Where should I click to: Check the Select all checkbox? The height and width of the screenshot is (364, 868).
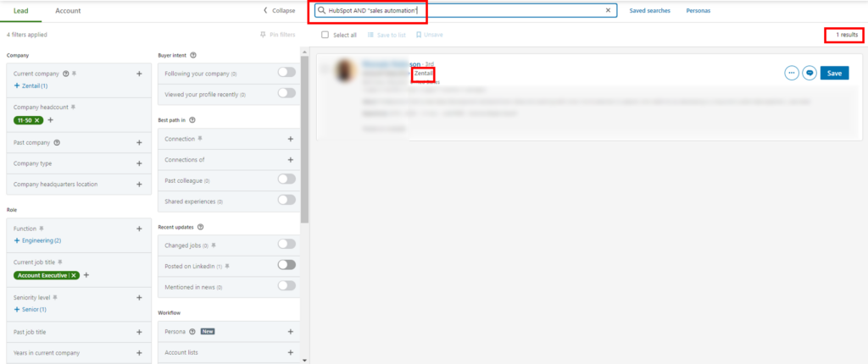[325, 35]
